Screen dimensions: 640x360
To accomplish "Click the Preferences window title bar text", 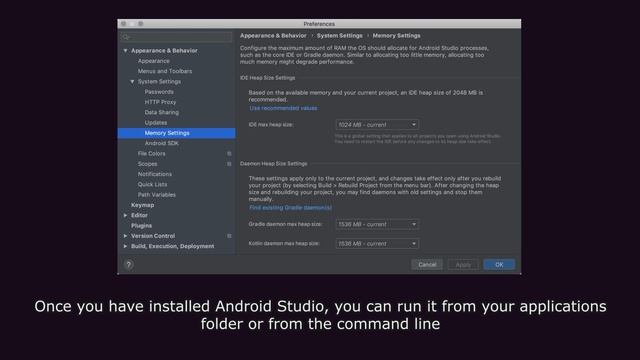I will point(319,24).
